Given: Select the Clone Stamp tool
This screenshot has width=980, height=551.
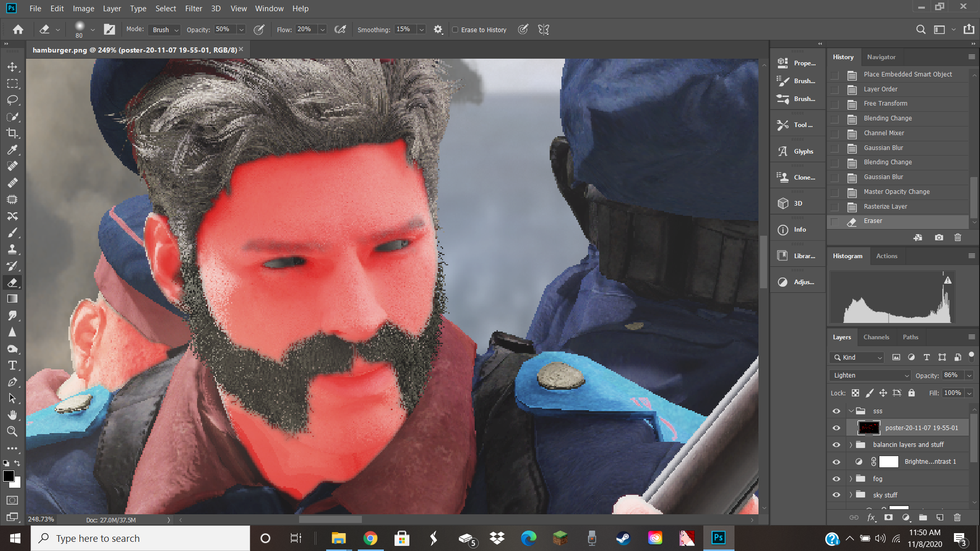Looking at the screenshot, I should [x=12, y=249].
